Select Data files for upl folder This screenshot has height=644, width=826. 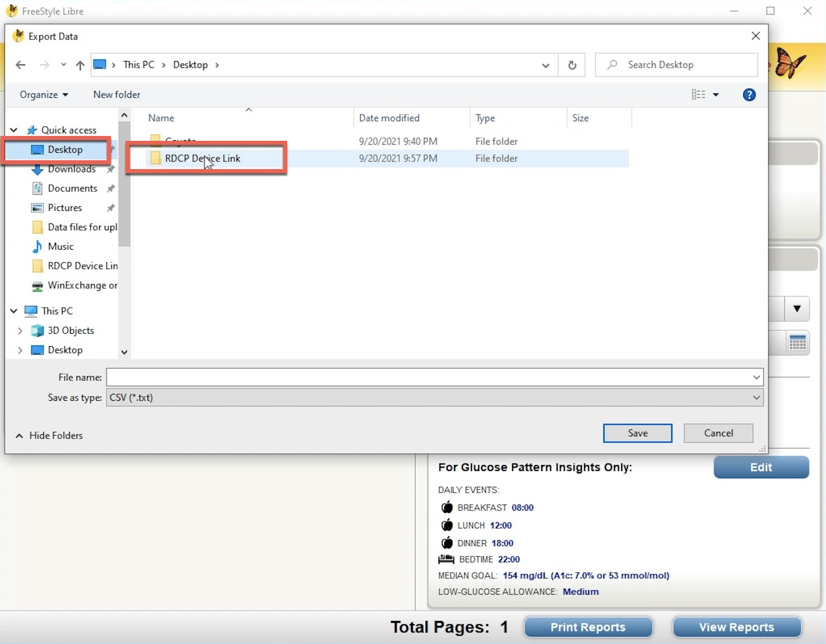click(x=82, y=227)
